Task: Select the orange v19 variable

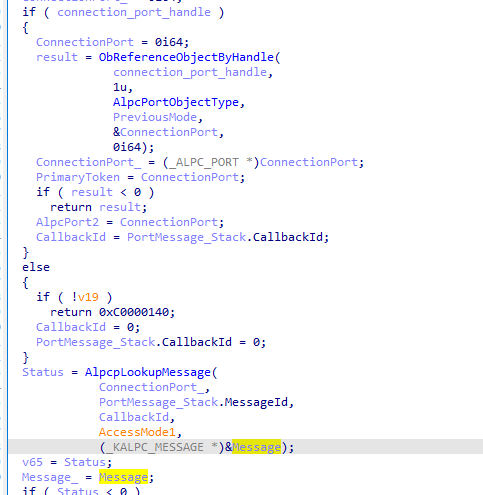Action: (x=88, y=297)
